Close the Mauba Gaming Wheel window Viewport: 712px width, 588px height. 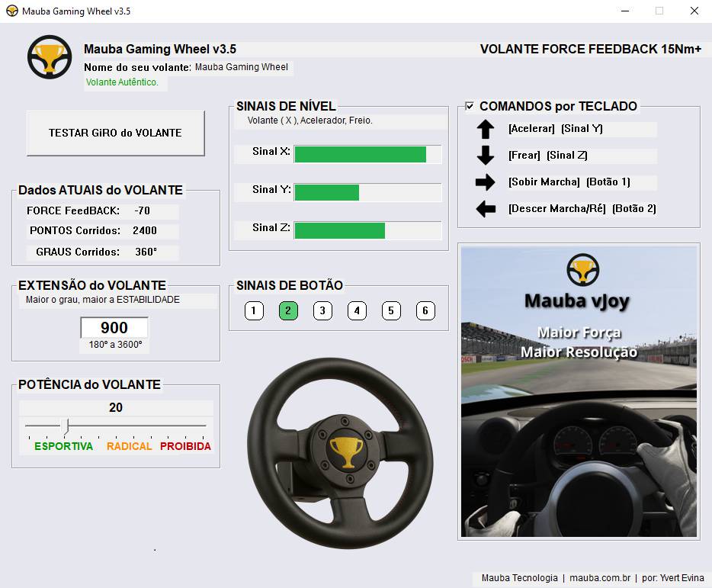point(694,11)
